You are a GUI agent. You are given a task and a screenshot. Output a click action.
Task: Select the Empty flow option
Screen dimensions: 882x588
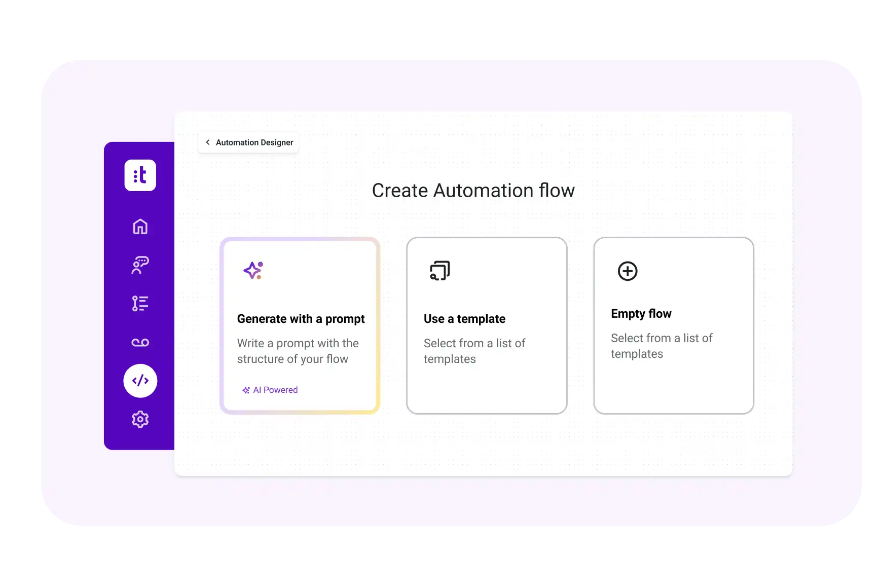click(673, 324)
